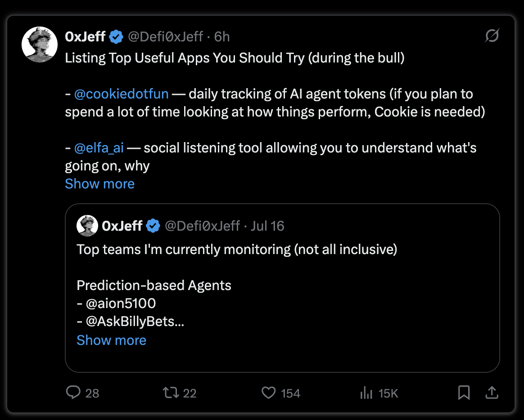Click the share upload icon
The image size is (524, 420).
coord(492,393)
